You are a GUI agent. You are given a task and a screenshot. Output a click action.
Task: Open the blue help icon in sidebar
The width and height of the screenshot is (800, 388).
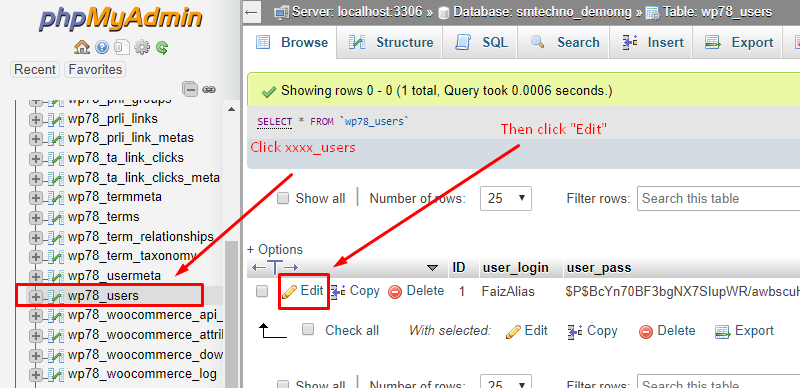tap(102, 47)
